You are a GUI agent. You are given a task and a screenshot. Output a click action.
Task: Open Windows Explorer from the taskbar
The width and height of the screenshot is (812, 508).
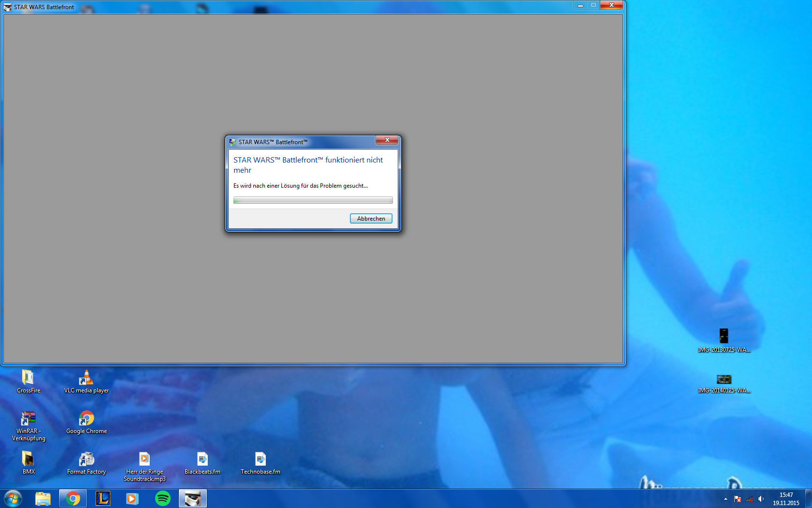[43, 498]
